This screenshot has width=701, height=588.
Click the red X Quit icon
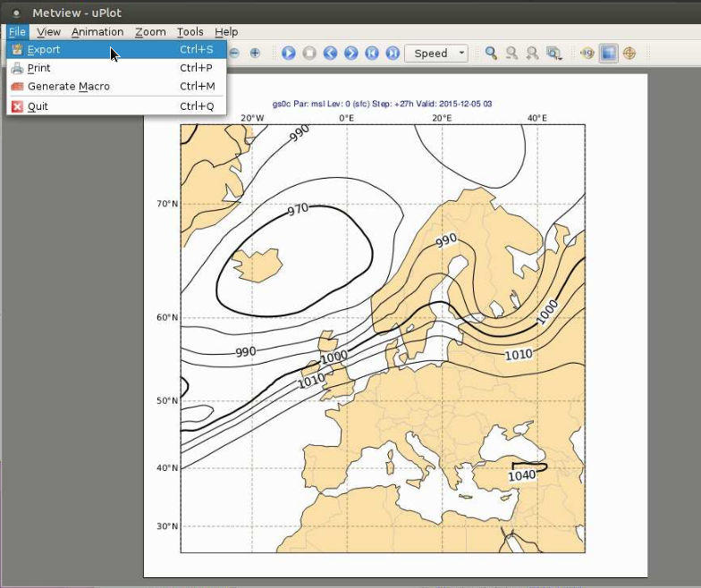18,106
